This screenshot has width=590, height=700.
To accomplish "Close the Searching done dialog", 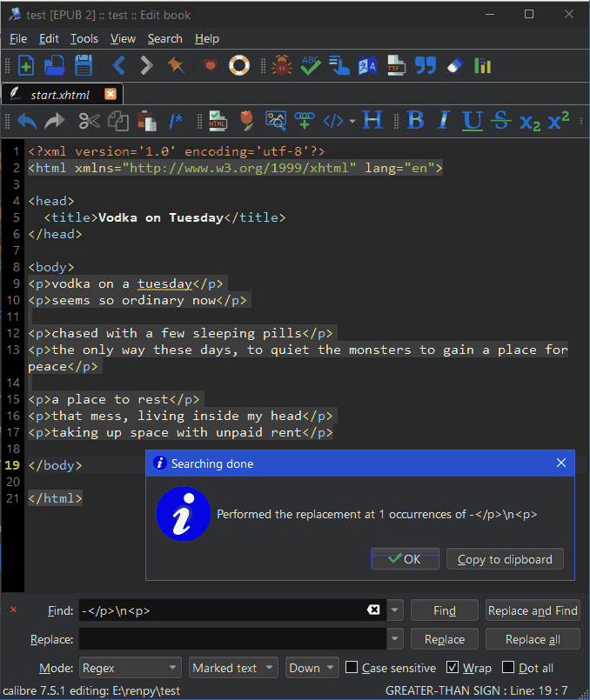I will point(561,463).
